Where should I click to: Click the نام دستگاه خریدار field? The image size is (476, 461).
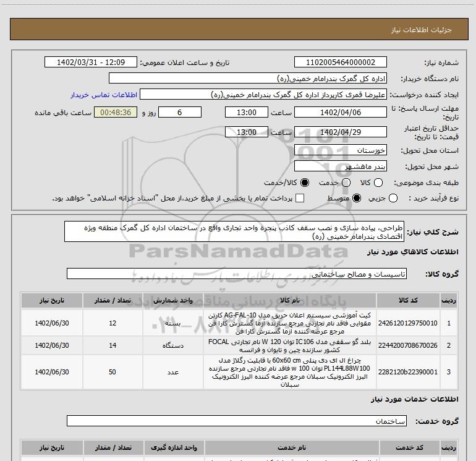point(248,78)
